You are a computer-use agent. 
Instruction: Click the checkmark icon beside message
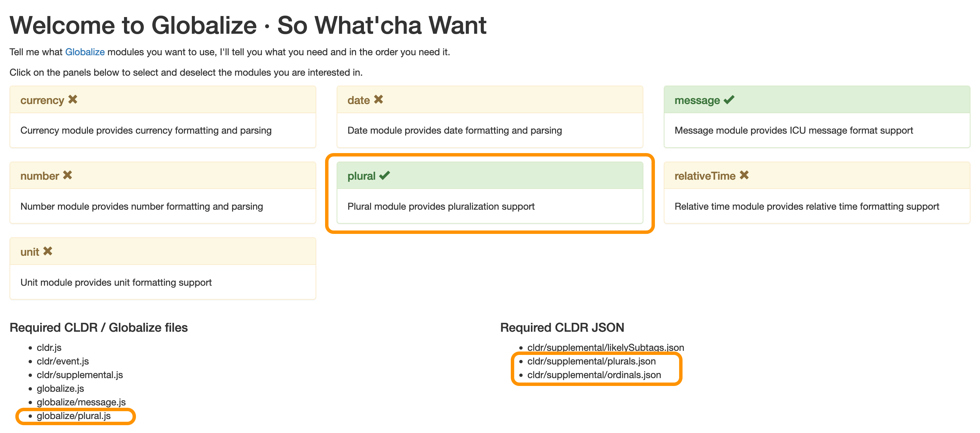729,100
